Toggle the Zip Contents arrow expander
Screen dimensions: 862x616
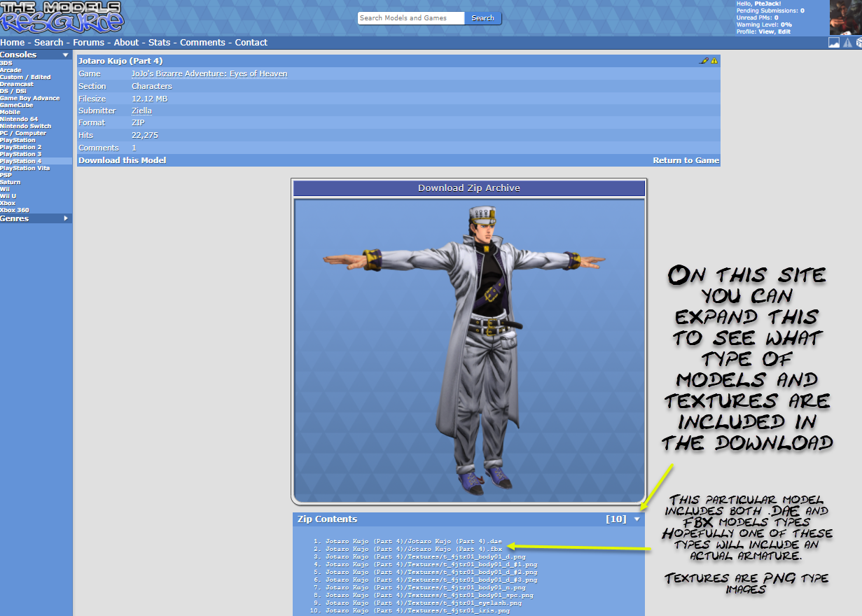pos(637,519)
